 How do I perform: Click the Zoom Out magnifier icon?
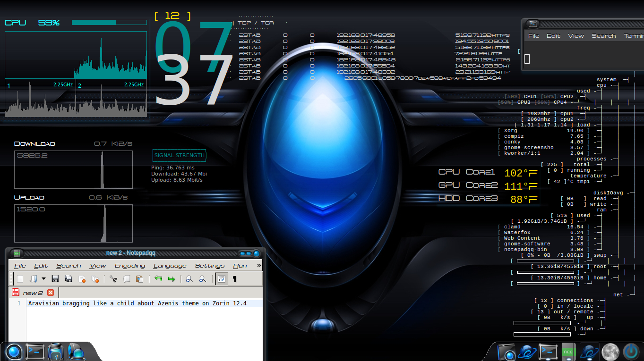tap(203, 279)
